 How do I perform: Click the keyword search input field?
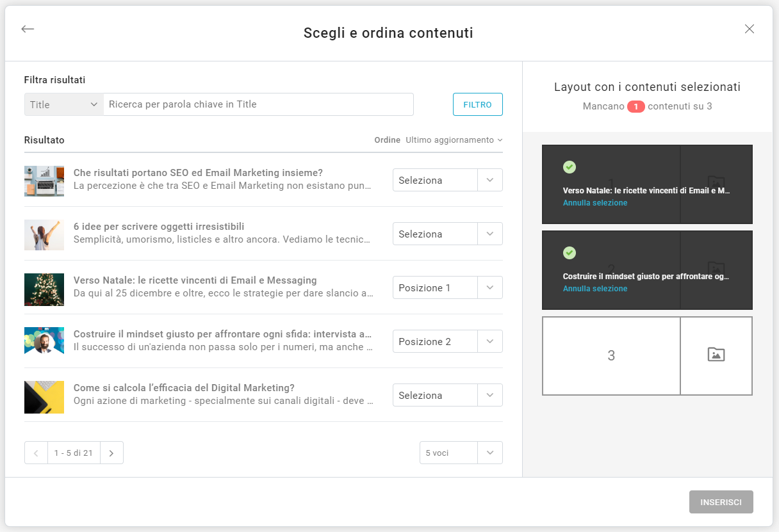click(258, 104)
